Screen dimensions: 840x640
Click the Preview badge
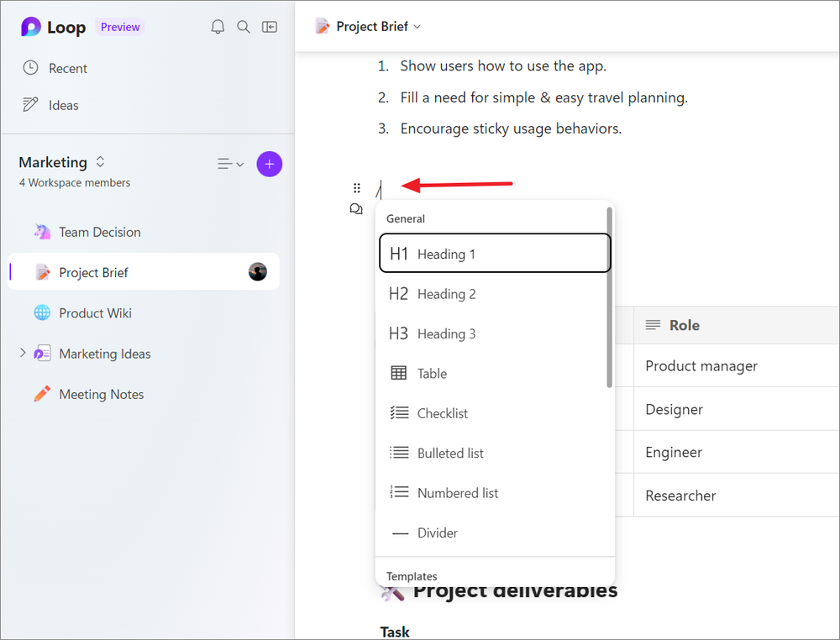click(120, 27)
